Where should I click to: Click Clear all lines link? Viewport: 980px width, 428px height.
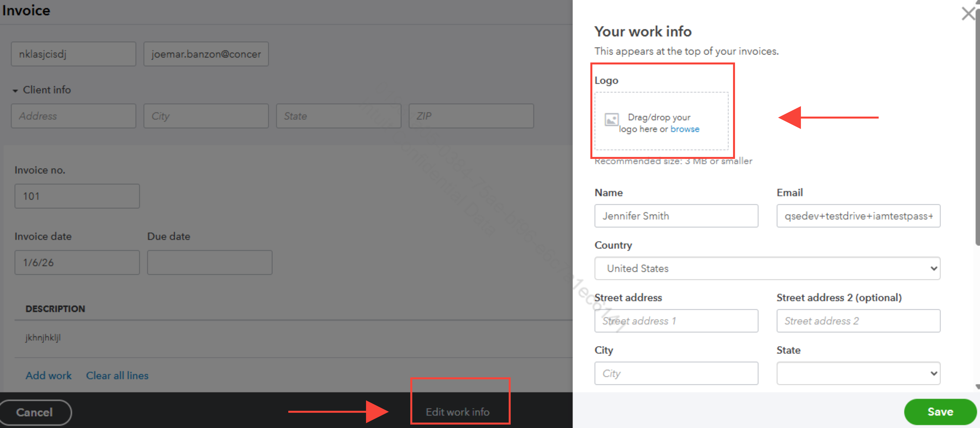117,375
